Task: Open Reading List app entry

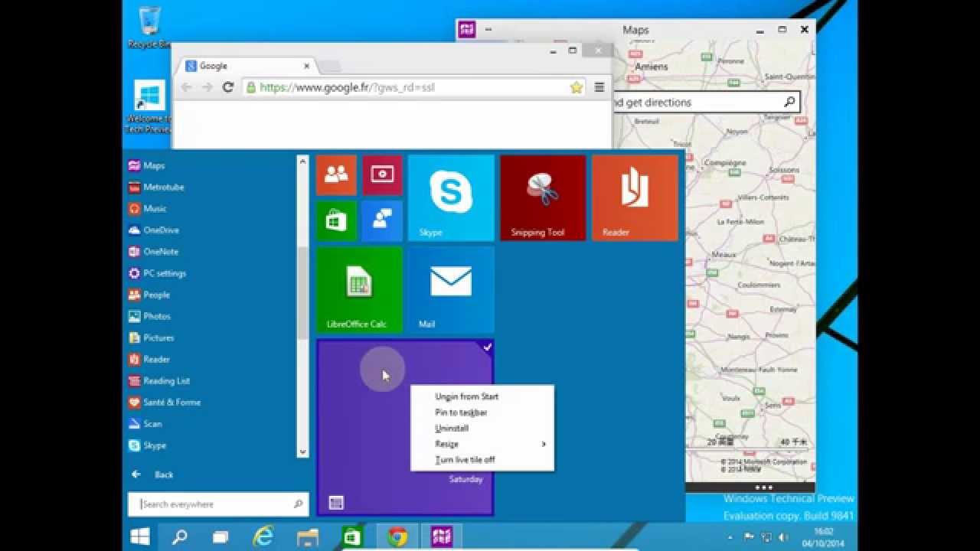Action: click(159, 380)
